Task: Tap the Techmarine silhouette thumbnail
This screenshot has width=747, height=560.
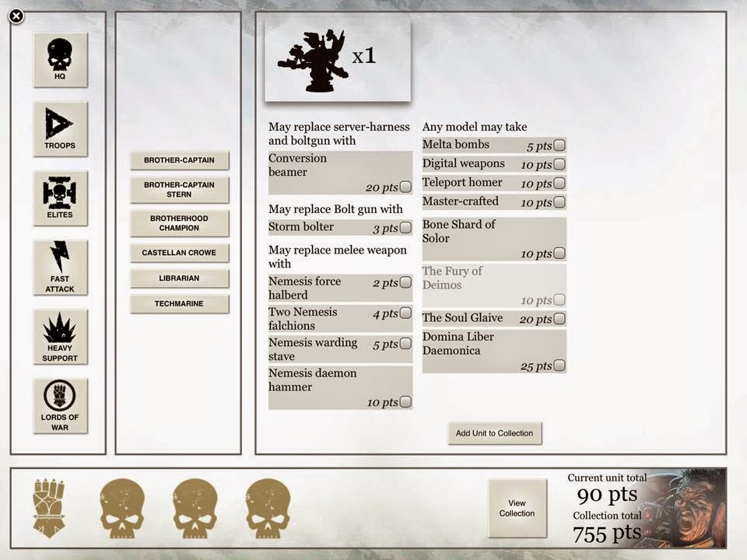Action: click(313, 61)
